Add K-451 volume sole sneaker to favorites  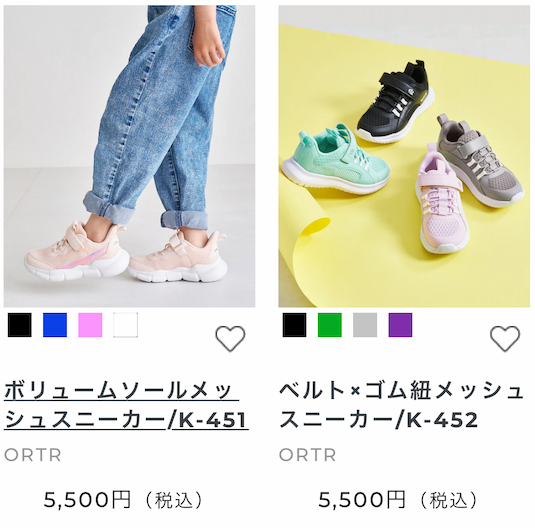tap(230, 338)
